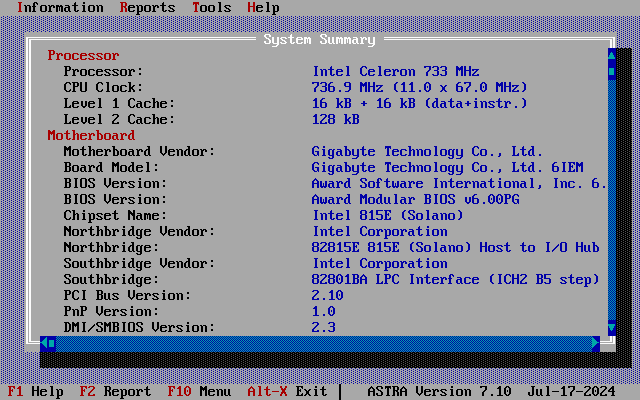Open the Reports menu
This screenshot has height=400, width=640.
[x=147, y=7]
